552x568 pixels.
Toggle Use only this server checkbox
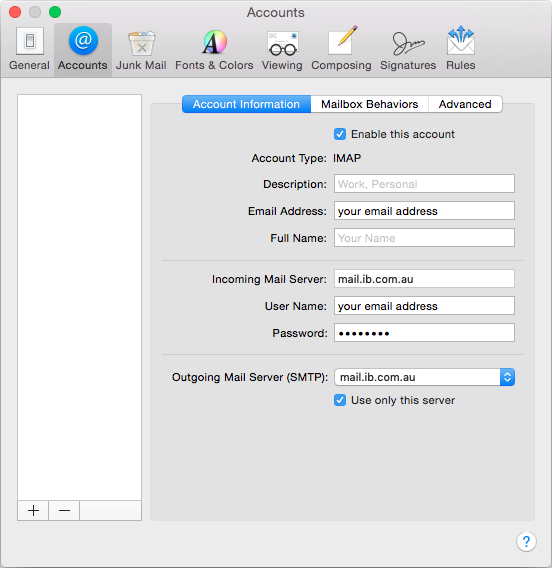tap(340, 400)
